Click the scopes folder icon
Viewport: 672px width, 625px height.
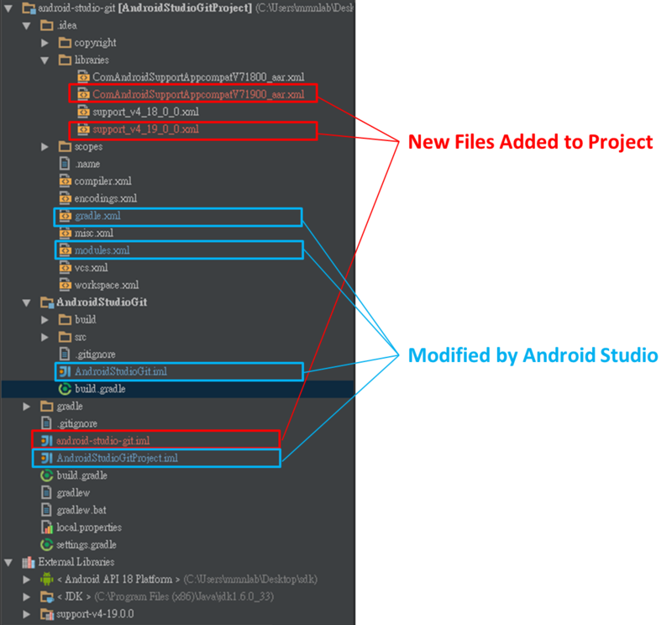65,147
